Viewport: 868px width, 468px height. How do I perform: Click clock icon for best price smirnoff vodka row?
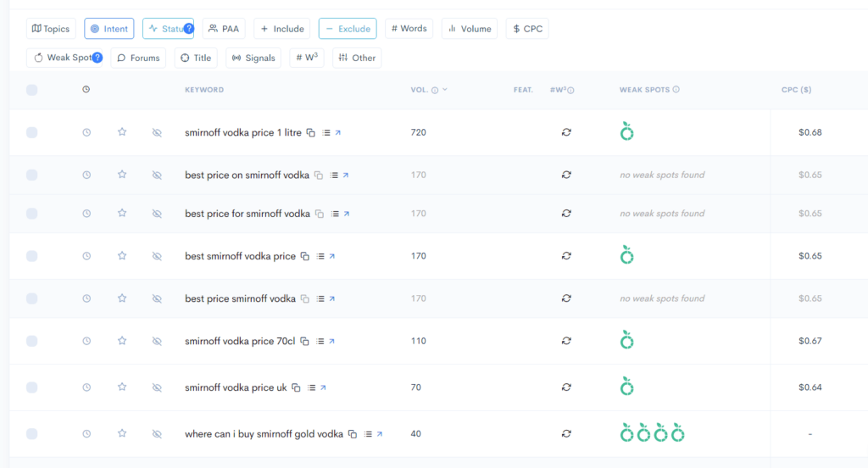pos(87,298)
